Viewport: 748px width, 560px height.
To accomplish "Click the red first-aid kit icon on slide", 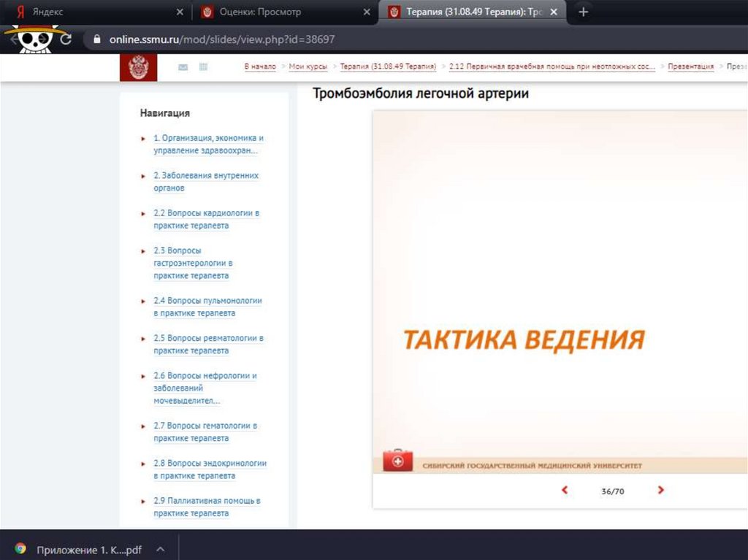I will pos(397,460).
